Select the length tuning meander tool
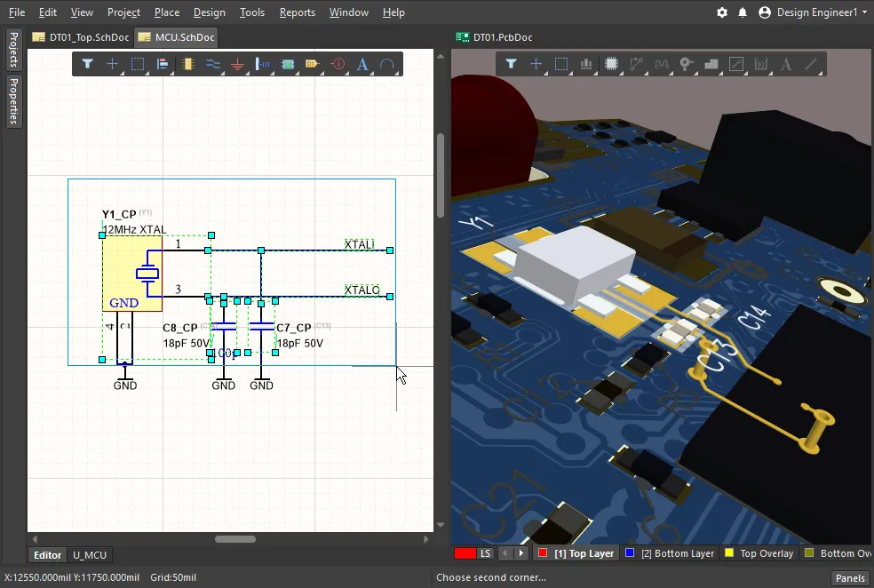Image resolution: width=874 pixels, height=588 pixels. 662,64
